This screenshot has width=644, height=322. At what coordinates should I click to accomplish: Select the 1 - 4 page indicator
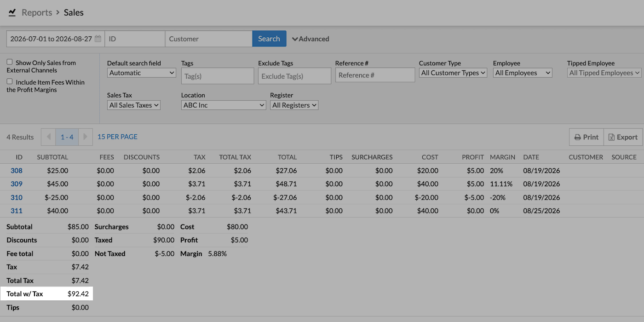pos(67,137)
